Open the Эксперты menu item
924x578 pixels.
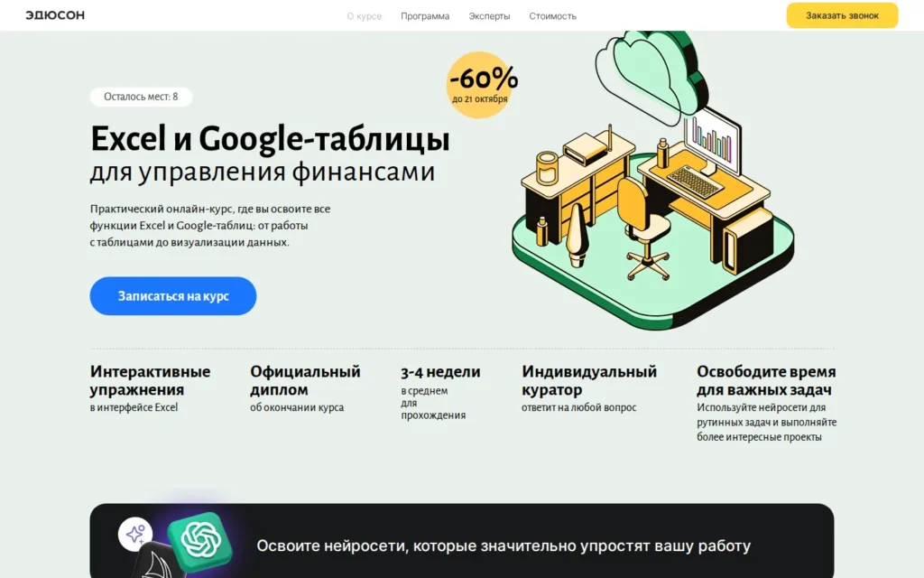[489, 16]
